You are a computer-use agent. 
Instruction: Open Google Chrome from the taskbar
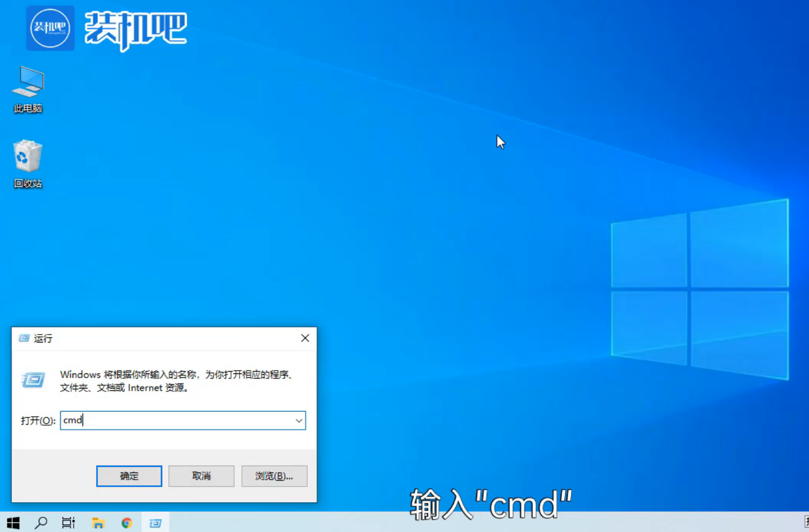point(127,522)
